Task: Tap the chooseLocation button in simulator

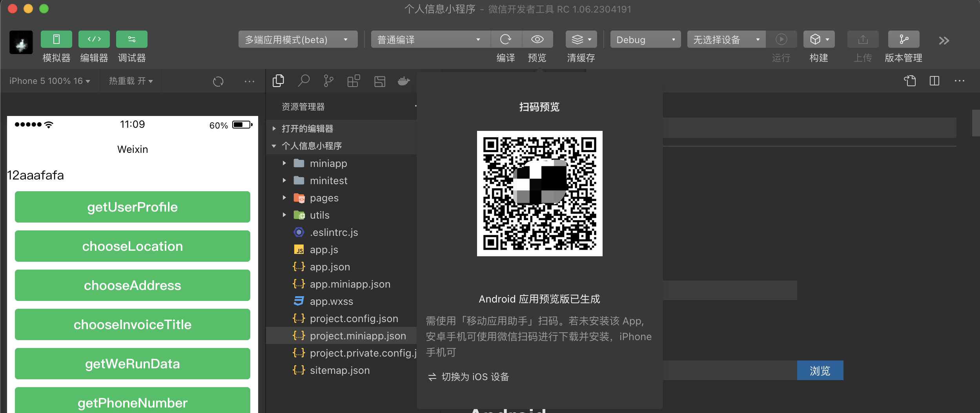Action: pyautogui.click(x=133, y=246)
